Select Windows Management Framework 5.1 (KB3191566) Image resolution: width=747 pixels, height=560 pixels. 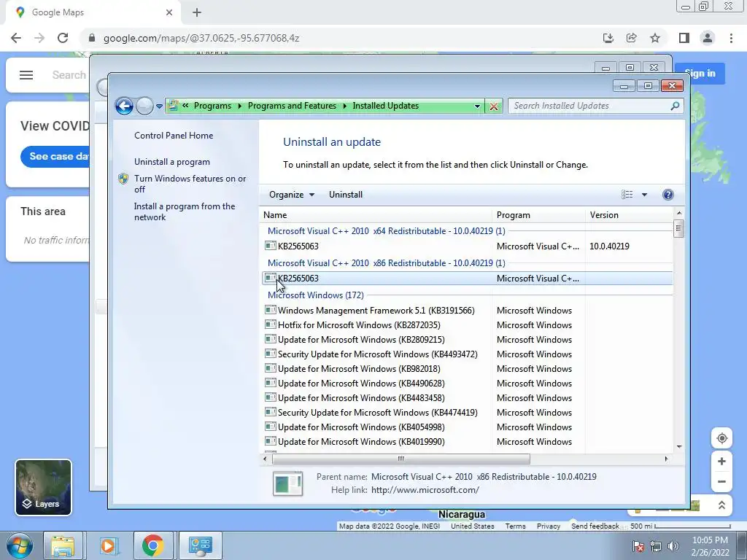click(x=467, y=311)
